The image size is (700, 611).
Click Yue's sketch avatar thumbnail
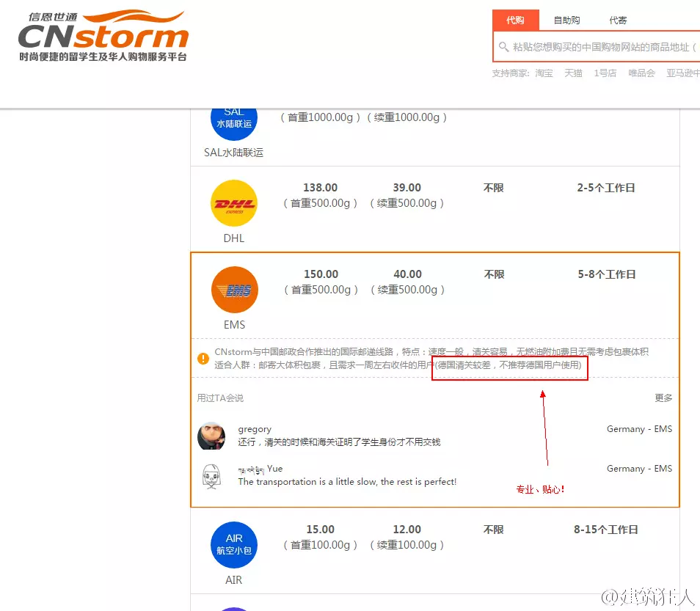tap(211, 476)
